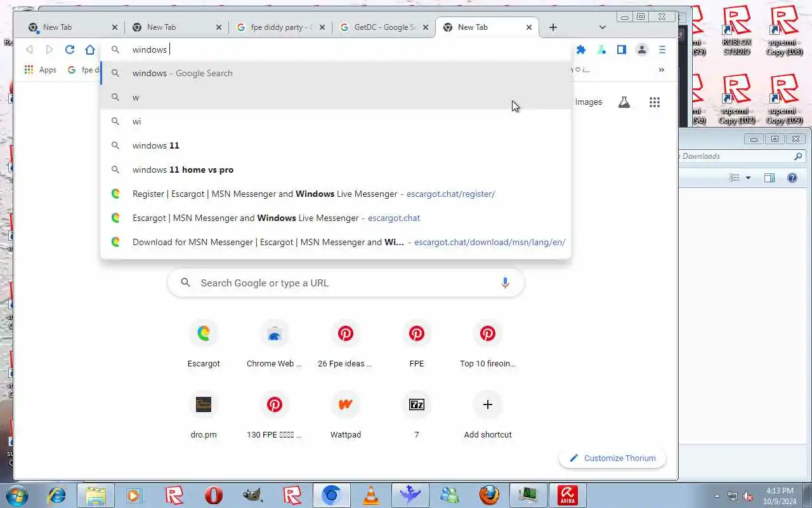This screenshot has width=812, height=508.
Task: Open the Google apps grid
Action: pyautogui.click(x=655, y=102)
